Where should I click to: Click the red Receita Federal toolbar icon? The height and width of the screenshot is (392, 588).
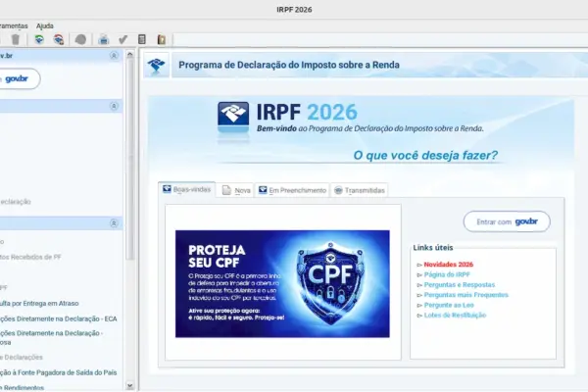59,39
